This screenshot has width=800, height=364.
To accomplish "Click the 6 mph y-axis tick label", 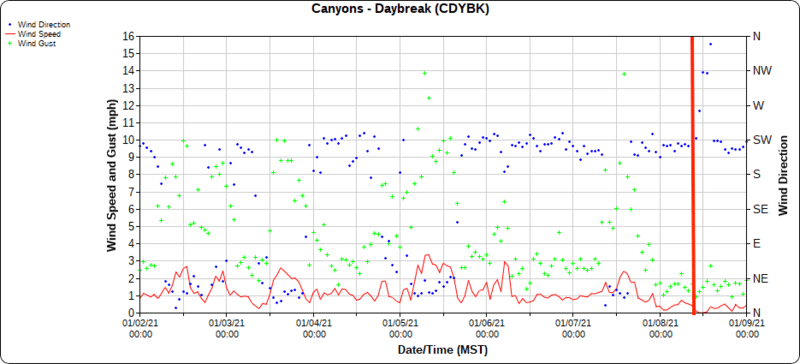I will [132, 209].
